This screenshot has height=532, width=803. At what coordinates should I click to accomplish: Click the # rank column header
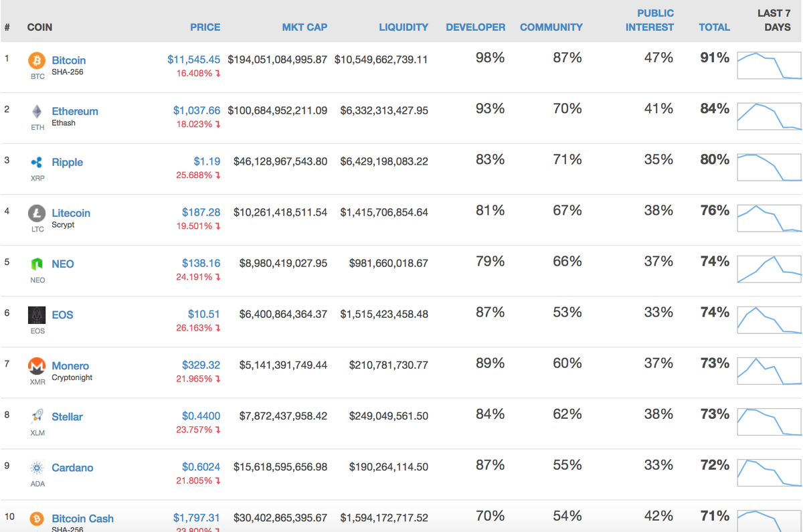(x=7, y=27)
